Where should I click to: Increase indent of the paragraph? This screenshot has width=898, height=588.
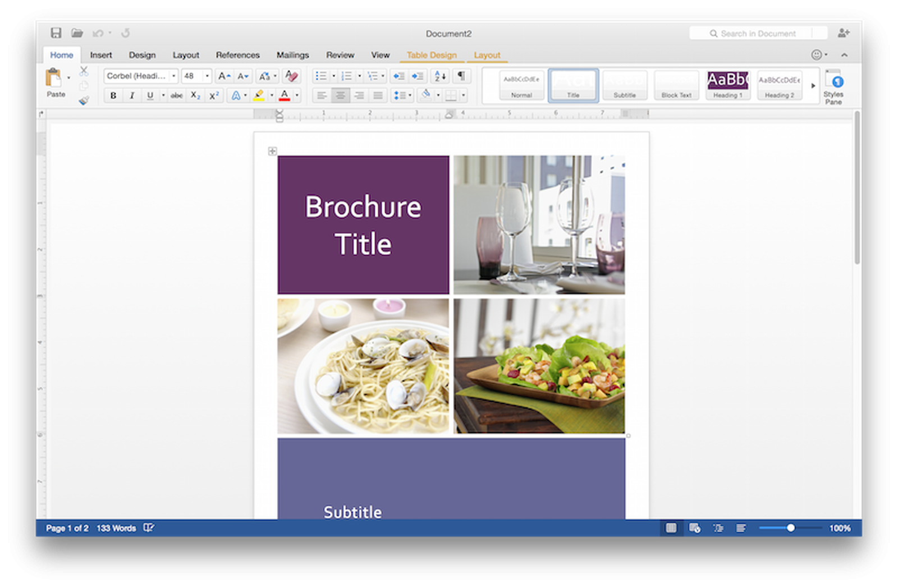(418, 76)
